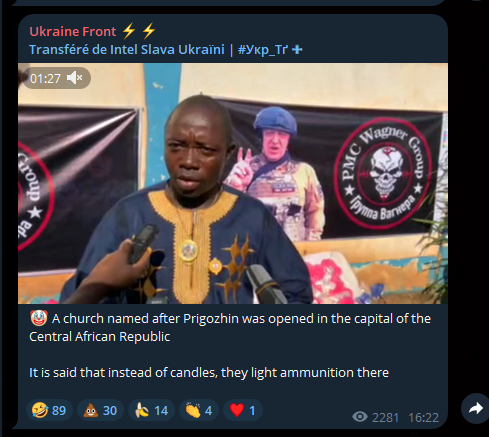Click the blue plus icon after hashtag
489x437 pixels.
click(297, 50)
